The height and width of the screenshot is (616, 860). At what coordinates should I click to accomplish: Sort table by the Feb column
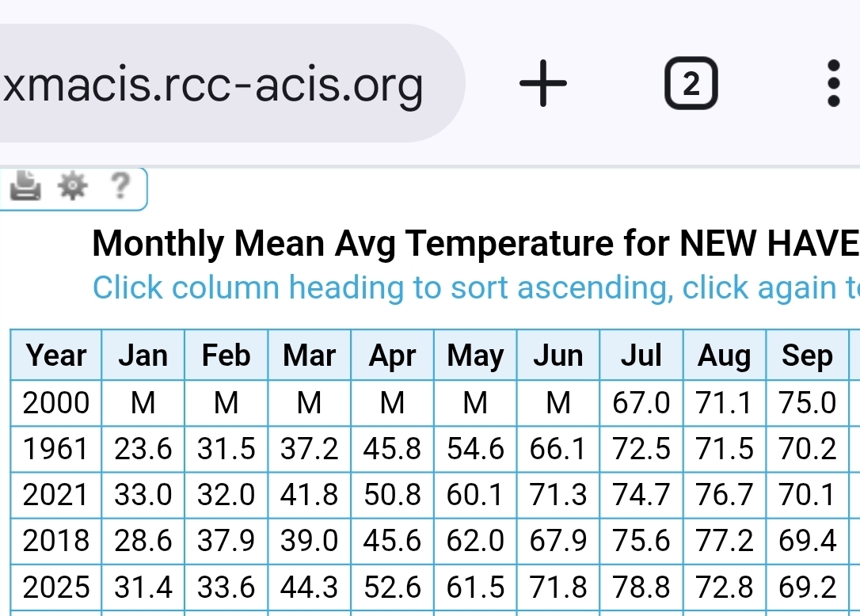pos(226,356)
